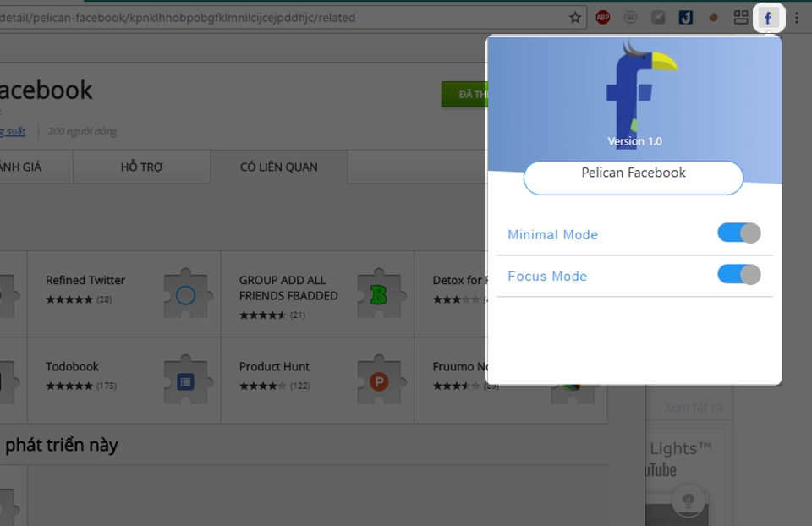The image size is (812, 526).
Task: Click the grey image extension icon
Action: pyautogui.click(x=630, y=18)
